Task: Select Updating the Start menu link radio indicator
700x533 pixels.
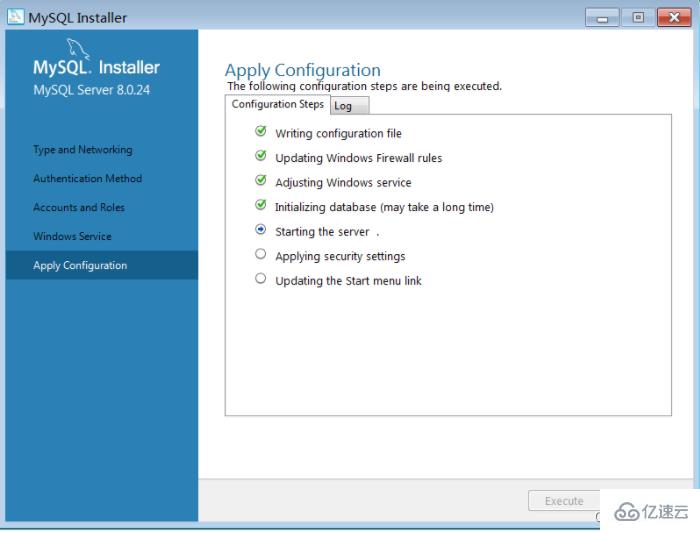Action: pyautogui.click(x=261, y=280)
